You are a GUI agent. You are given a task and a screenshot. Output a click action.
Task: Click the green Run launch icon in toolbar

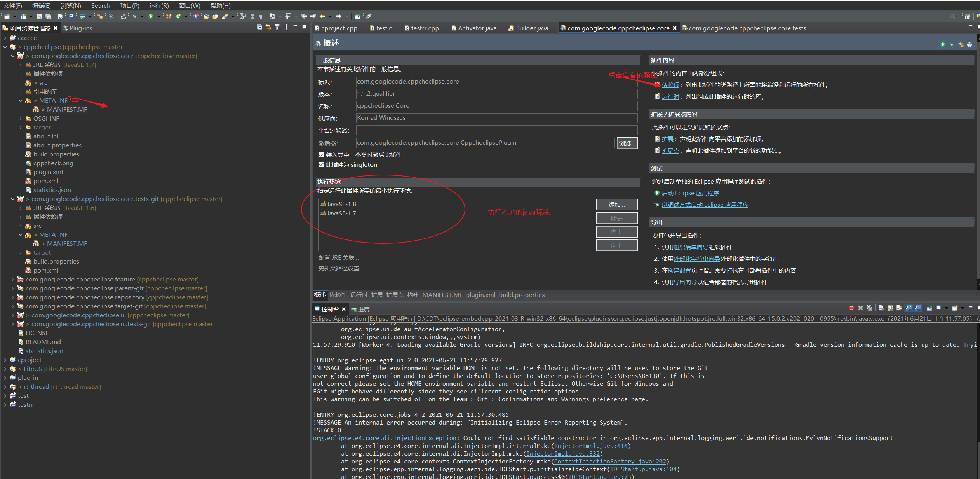[151, 16]
